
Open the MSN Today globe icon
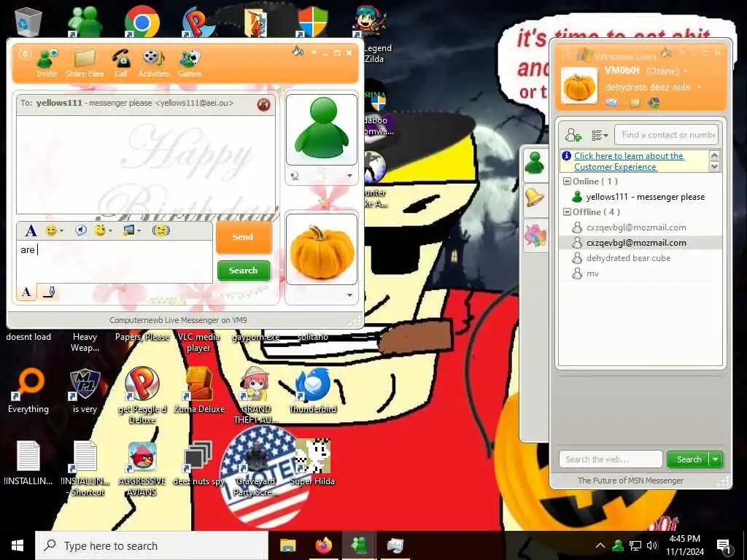[654, 103]
